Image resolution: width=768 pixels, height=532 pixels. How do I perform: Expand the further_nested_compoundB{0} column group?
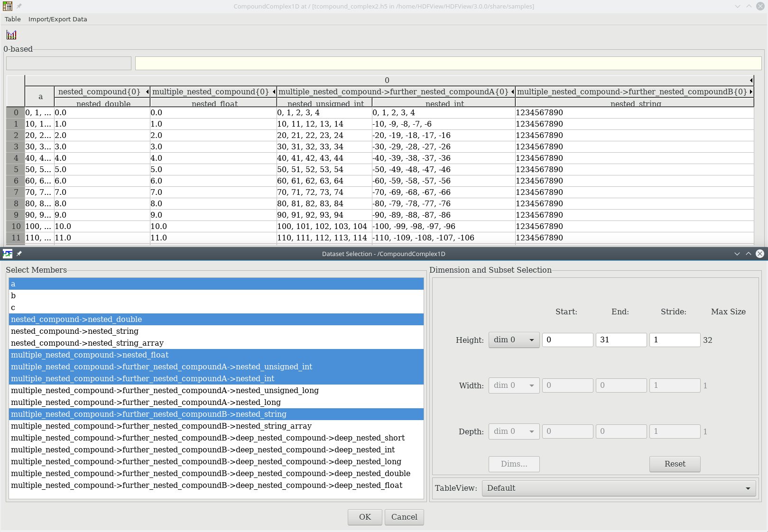[x=751, y=92]
